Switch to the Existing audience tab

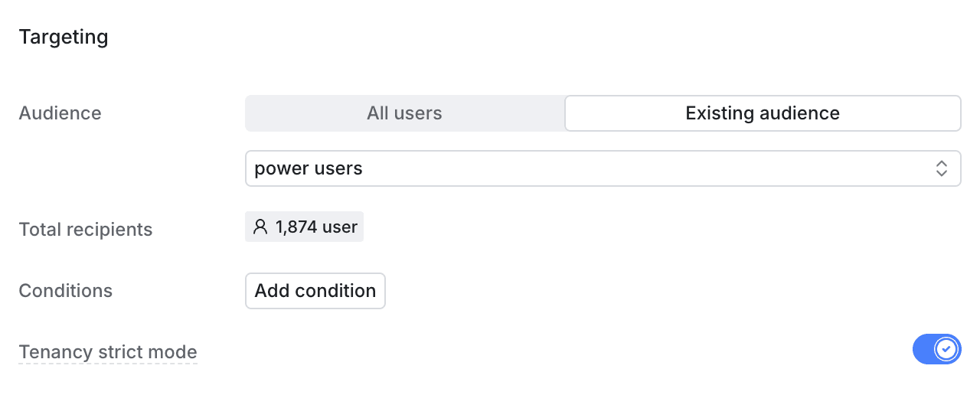(763, 113)
